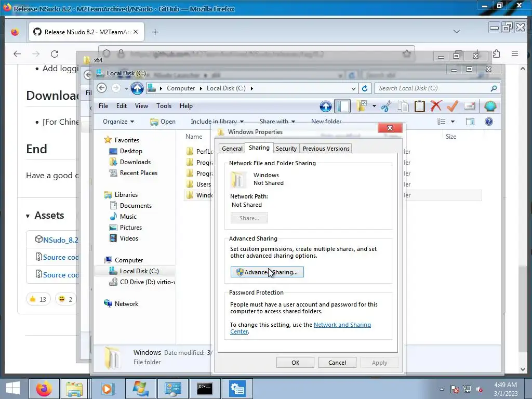Click the envelope Email icon
532x399 pixels.
(x=469, y=106)
